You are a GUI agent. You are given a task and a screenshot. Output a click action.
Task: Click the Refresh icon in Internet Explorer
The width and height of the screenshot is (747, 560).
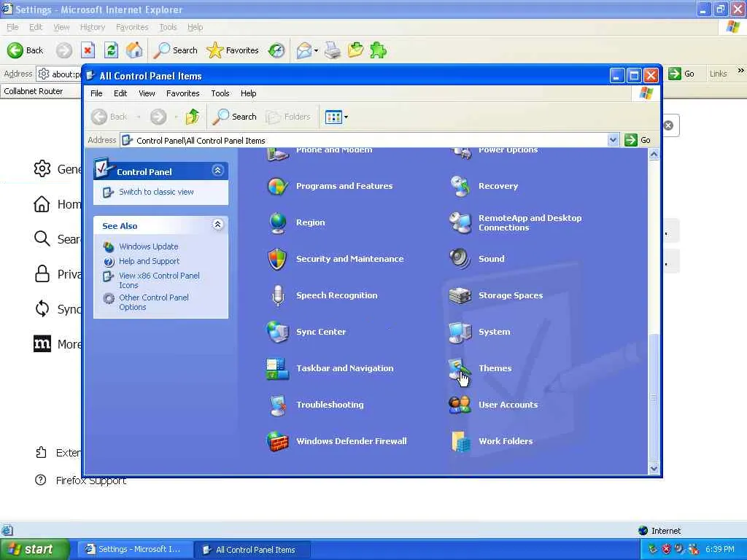(111, 50)
